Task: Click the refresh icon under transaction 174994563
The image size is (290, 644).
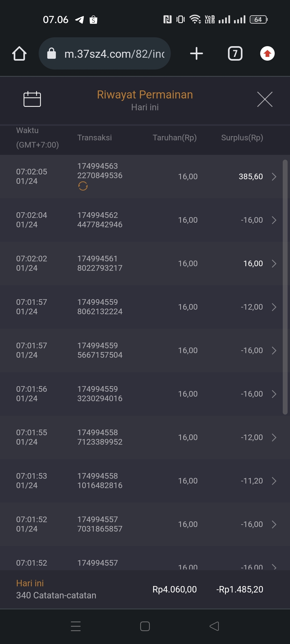Action: pyautogui.click(x=83, y=186)
